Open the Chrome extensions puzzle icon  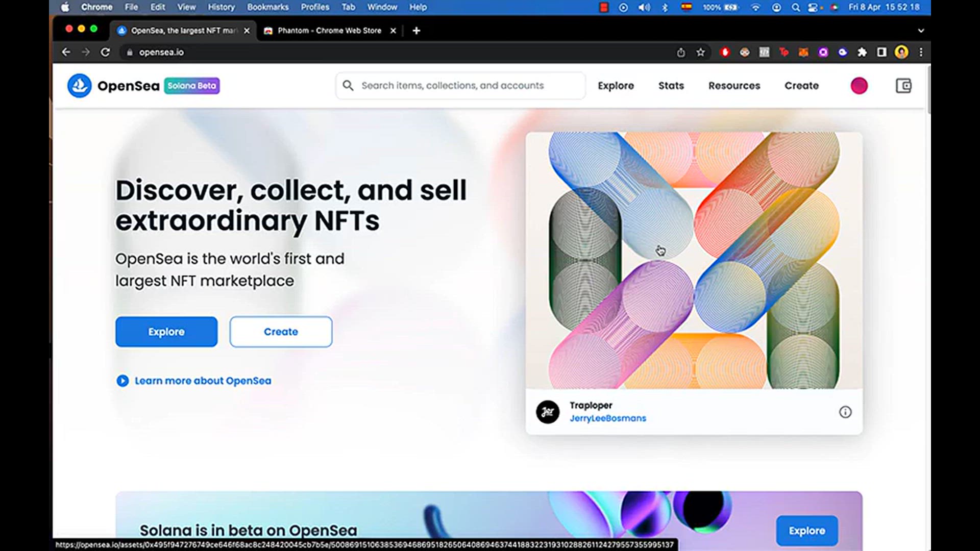tap(862, 52)
